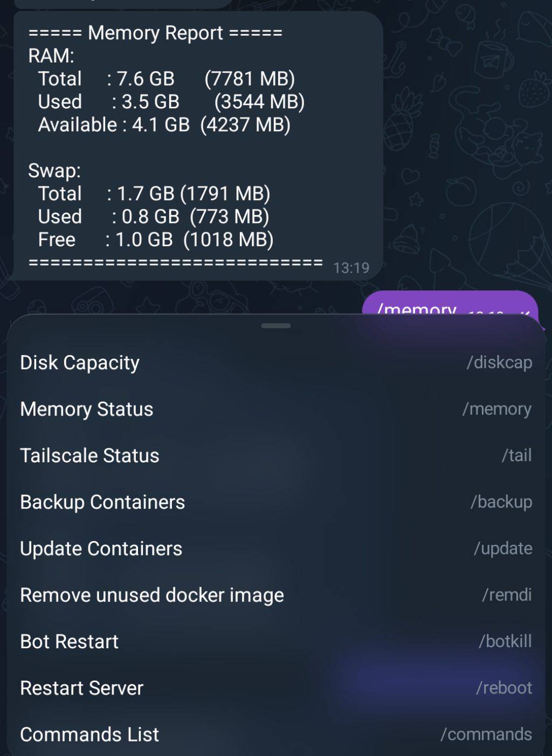Click the /diskcap command text
The width and height of the screenshot is (552, 756).
point(499,363)
